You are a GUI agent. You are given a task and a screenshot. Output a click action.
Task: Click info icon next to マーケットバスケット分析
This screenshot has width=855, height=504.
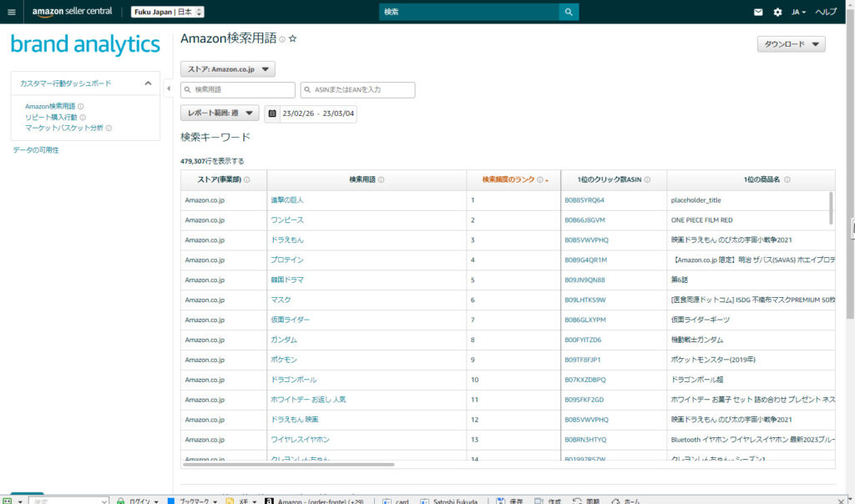click(109, 129)
